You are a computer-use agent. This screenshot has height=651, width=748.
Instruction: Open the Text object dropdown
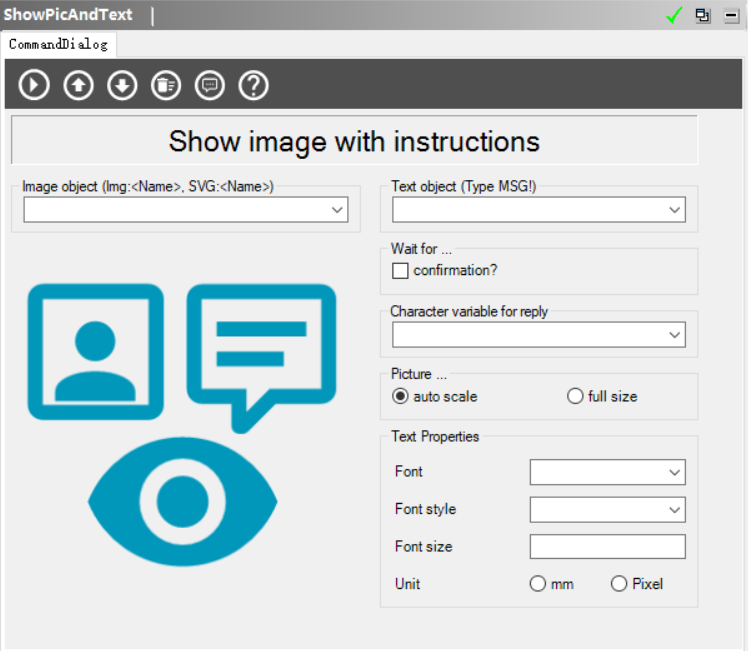(x=675, y=210)
